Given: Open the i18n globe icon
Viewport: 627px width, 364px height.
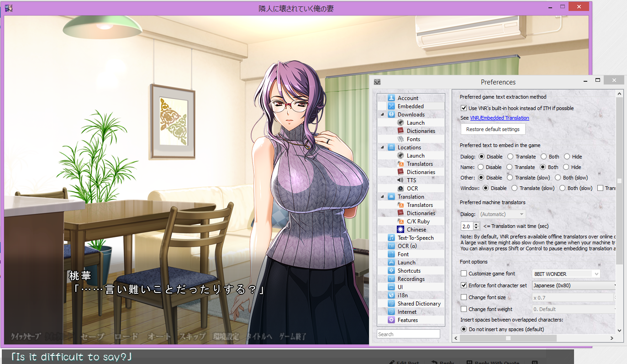Looking at the screenshot, I should click(x=391, y=295).
